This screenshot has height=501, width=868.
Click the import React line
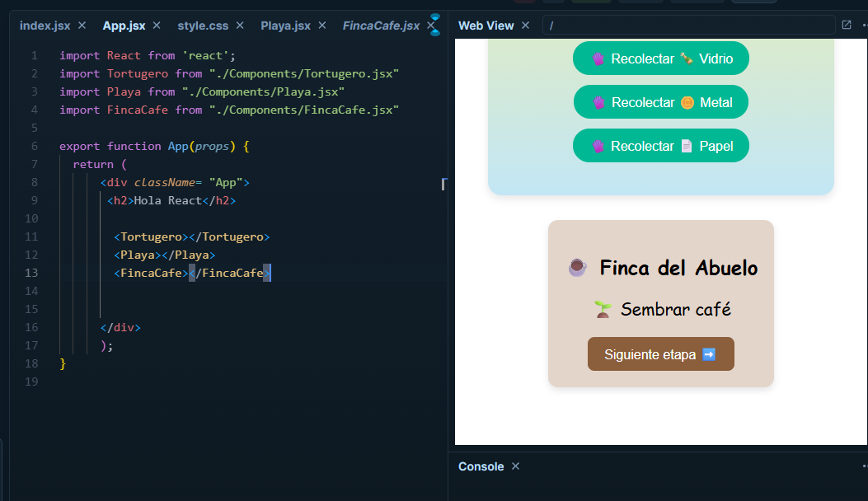coord(148,55)
